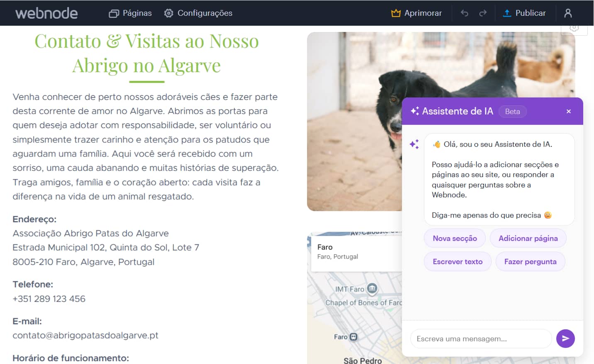Redo the last change
The height and width of the screenshot is (364, 594).
pos(483,13)
